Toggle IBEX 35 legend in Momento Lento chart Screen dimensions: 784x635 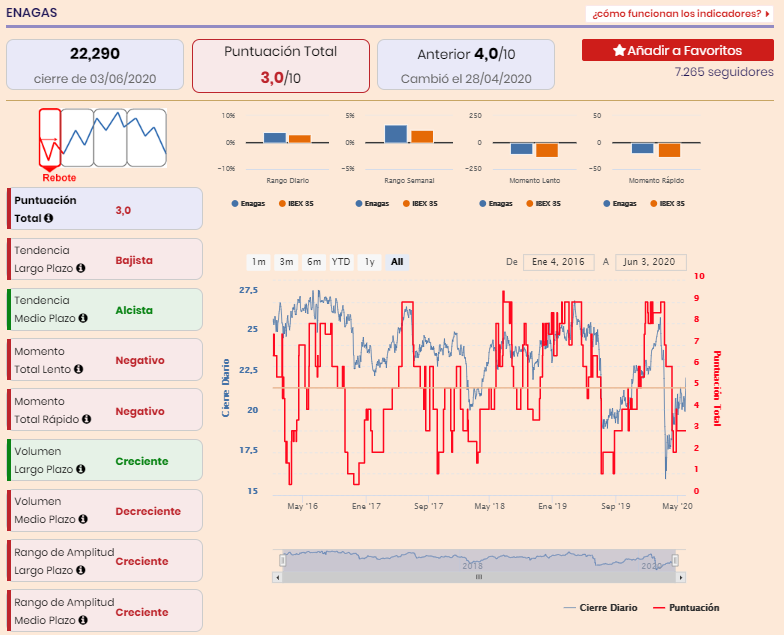[x=544, y=204]
